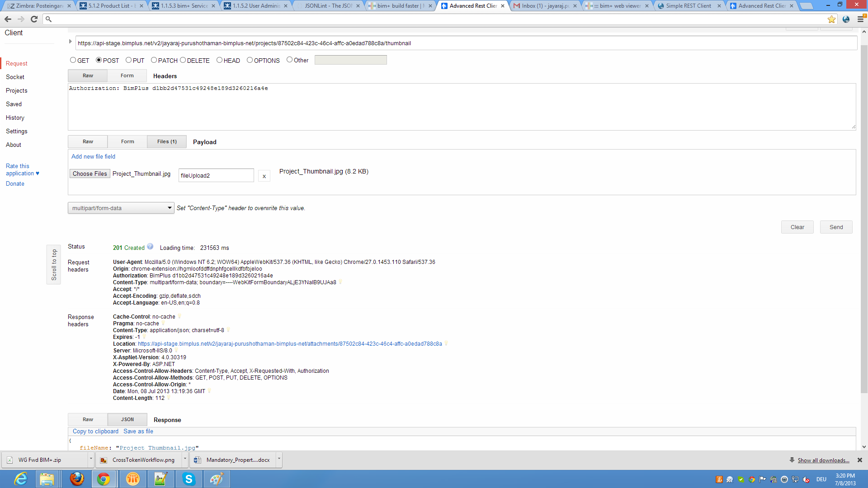Click the browser forward arrow

[x=21, y=19]
